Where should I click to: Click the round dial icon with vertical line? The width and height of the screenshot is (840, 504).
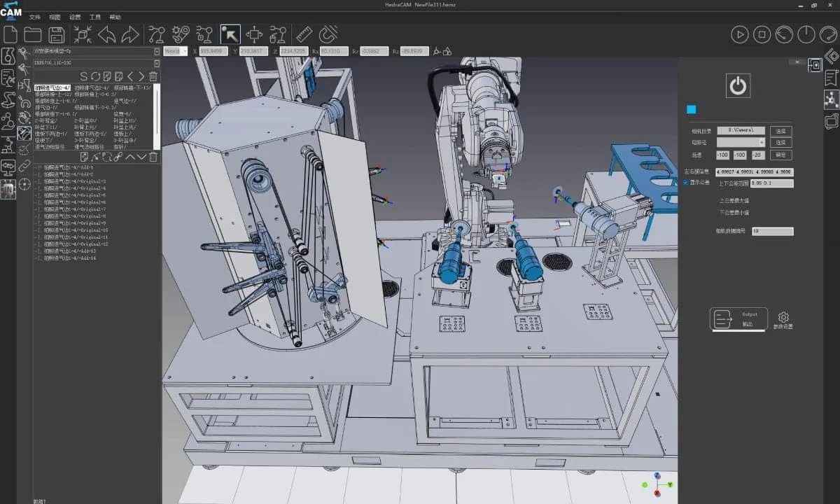[x=806, y=34]
